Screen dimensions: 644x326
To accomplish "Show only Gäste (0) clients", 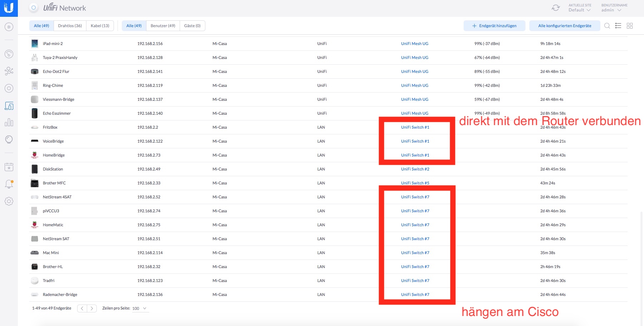I will point(192,26).
